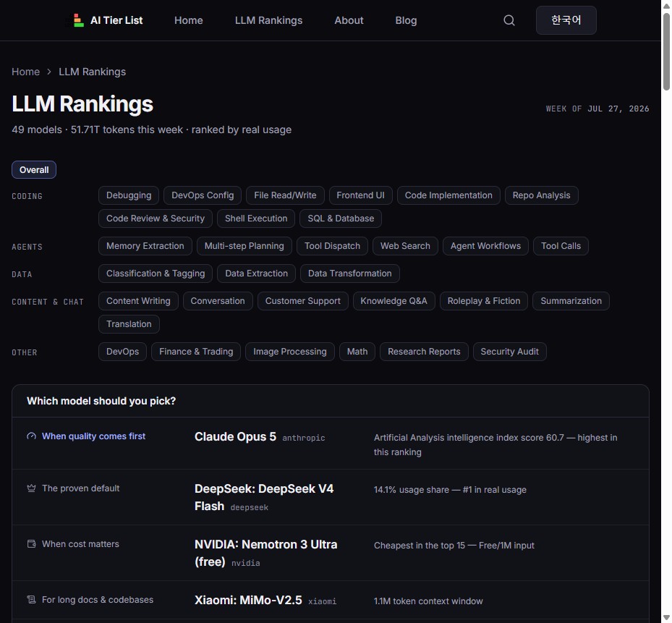The height and width of the screenshot is (623, 672).
Task: Choose the Security Audit filter
Action: coord(509,352)
